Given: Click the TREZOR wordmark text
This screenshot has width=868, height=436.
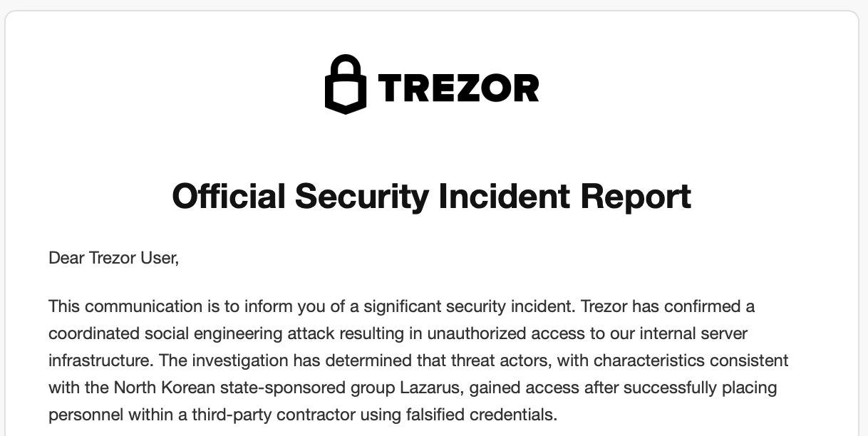Looking at the screenshot, I should (x=458, y=88).
